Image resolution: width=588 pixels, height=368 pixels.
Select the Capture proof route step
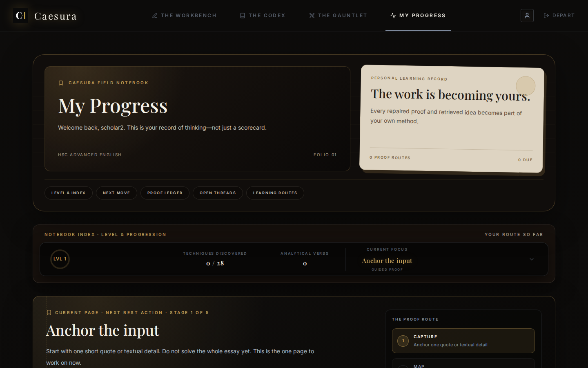point(463,341)
